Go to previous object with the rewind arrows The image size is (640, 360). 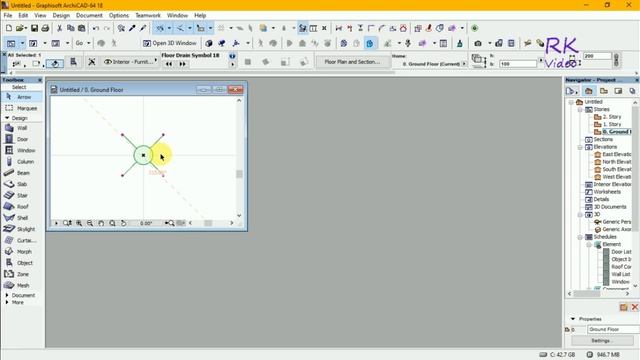[169, 64]
